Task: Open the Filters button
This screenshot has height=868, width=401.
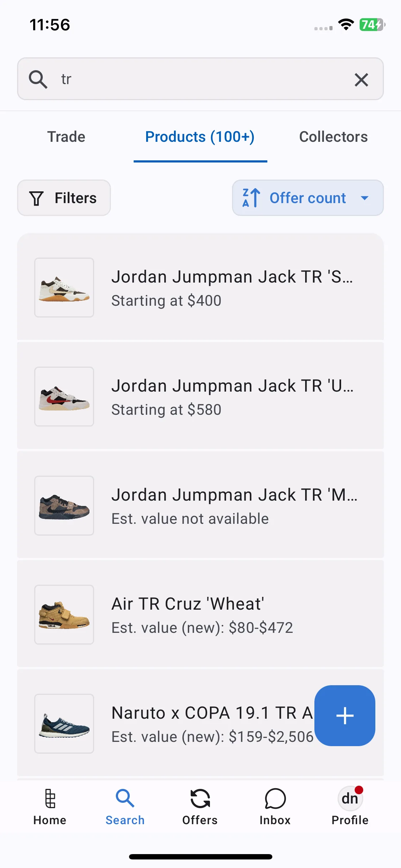Action: pos(64,198)
